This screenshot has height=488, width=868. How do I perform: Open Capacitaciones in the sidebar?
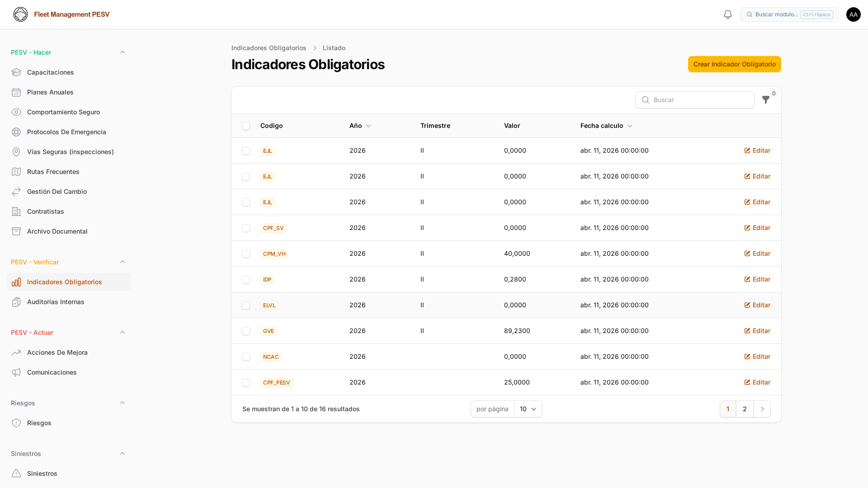click(x=69, y=72)
